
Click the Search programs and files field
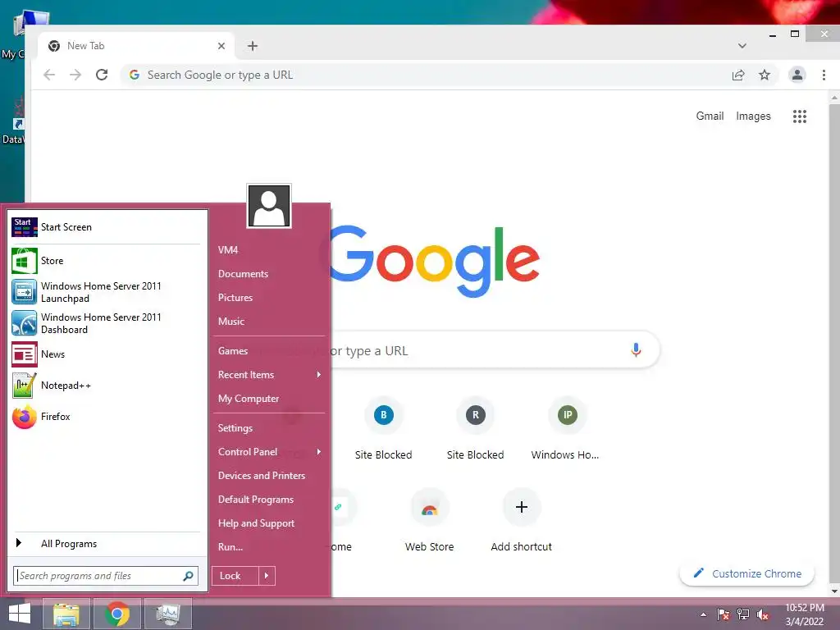106,576
